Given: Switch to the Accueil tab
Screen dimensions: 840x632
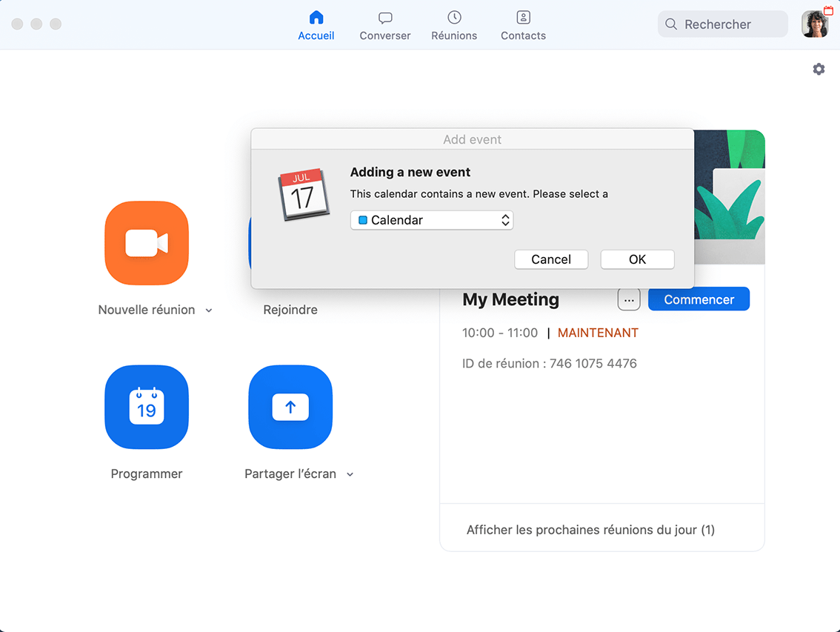Looking at the screenshot, I should tap(316, 24).
